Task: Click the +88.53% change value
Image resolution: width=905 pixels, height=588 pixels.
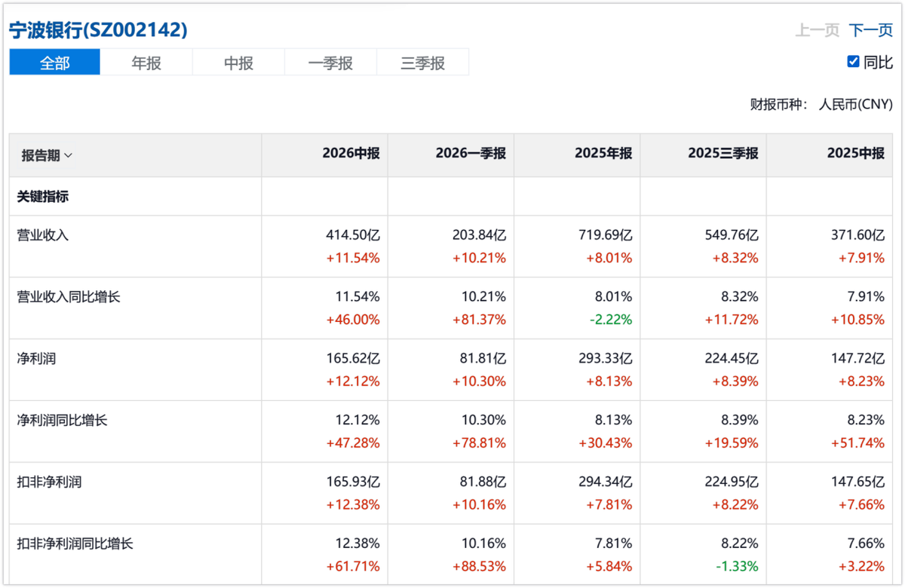Action: point(479,566)
